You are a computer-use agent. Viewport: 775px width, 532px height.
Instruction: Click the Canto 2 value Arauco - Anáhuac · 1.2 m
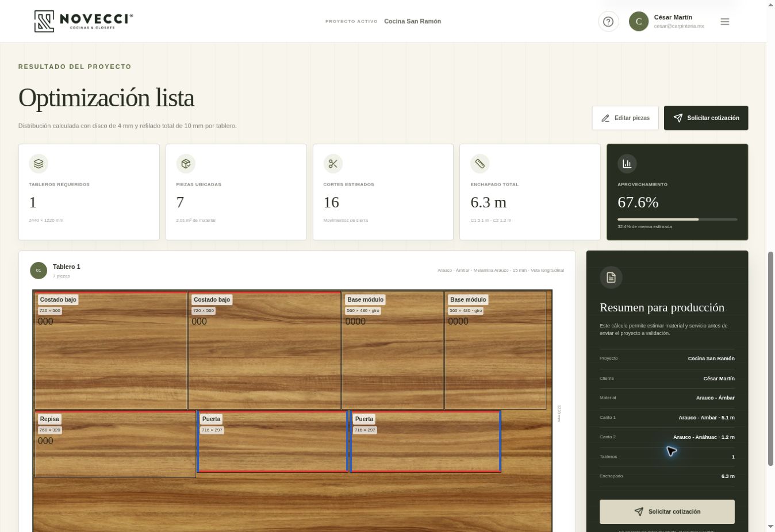704,437
